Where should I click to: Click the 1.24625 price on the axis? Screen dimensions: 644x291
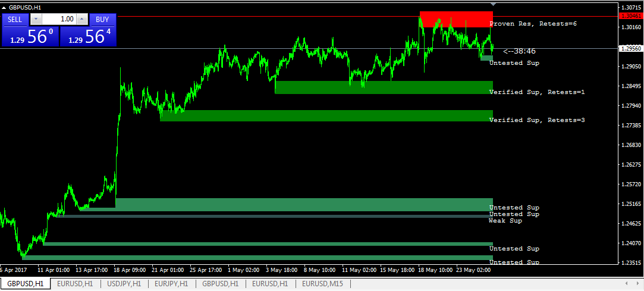pyautogui.click(x=631, y=224)
